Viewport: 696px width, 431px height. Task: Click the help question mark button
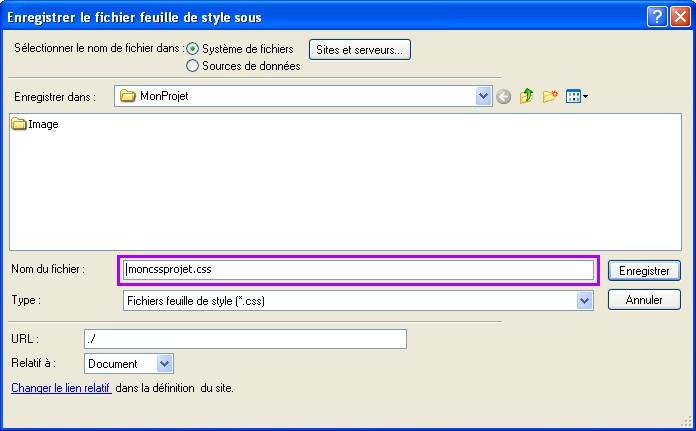(656, 16)
